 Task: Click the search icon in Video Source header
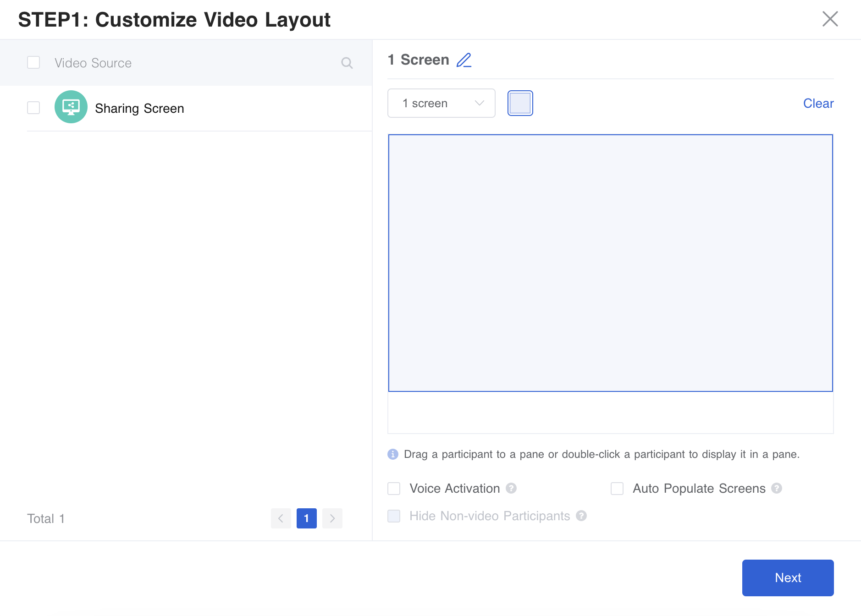(x=347, y=63)
